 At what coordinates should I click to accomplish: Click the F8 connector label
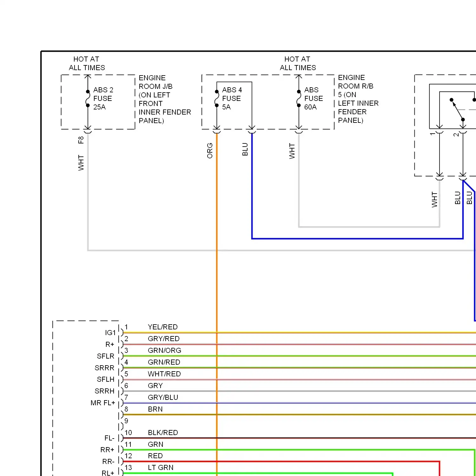(x=81, y=140)
